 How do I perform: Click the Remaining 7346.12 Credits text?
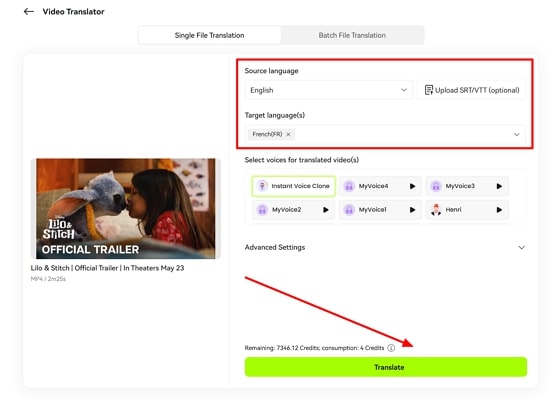[x=314, y=348]
